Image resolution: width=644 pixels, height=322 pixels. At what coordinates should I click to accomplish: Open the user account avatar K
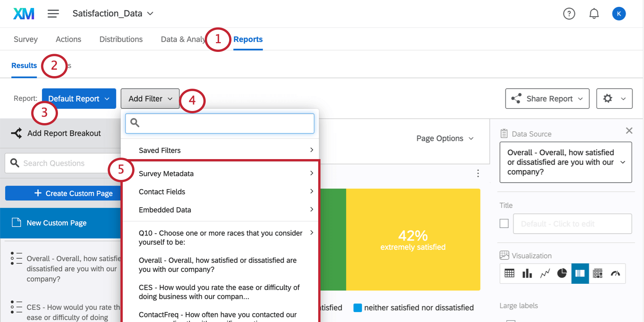[619, 14]
